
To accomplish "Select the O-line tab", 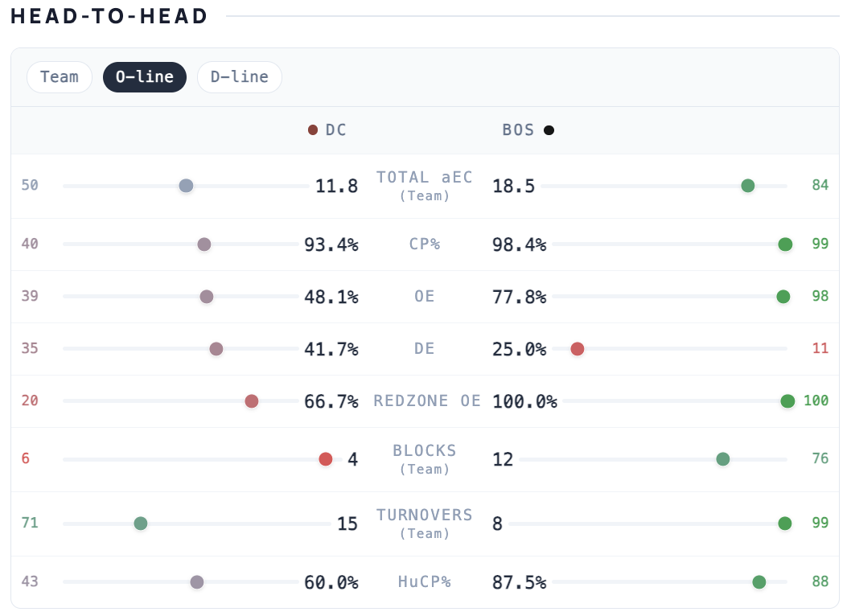I will pos(145,77).
